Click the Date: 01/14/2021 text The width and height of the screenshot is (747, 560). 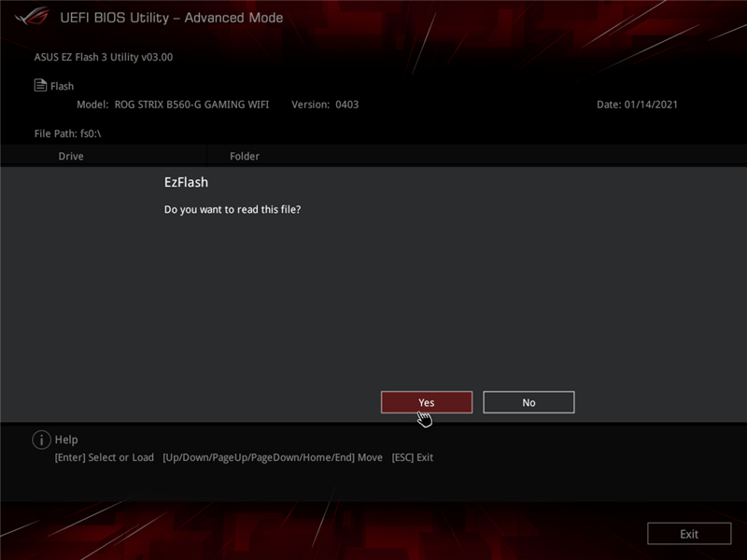pyautogui.click(x=637, y=105)
